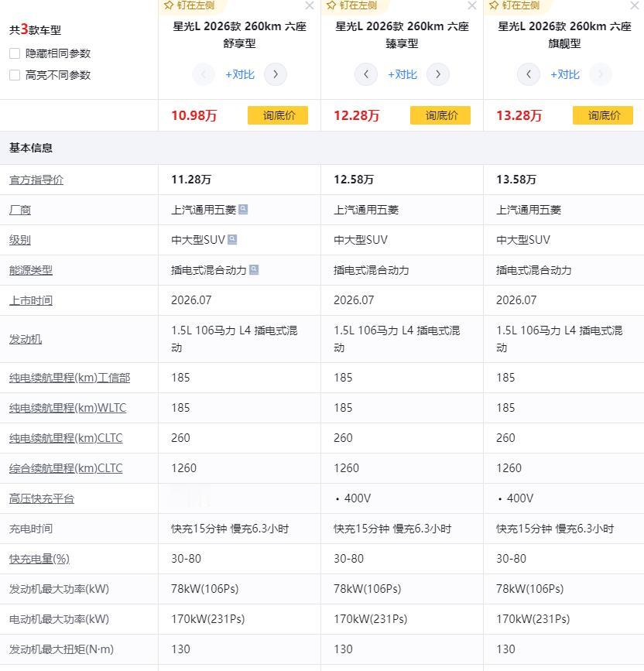Open the 上市时间 parameter link
This screenshot has height=671, width=644.
pos(31,300)
